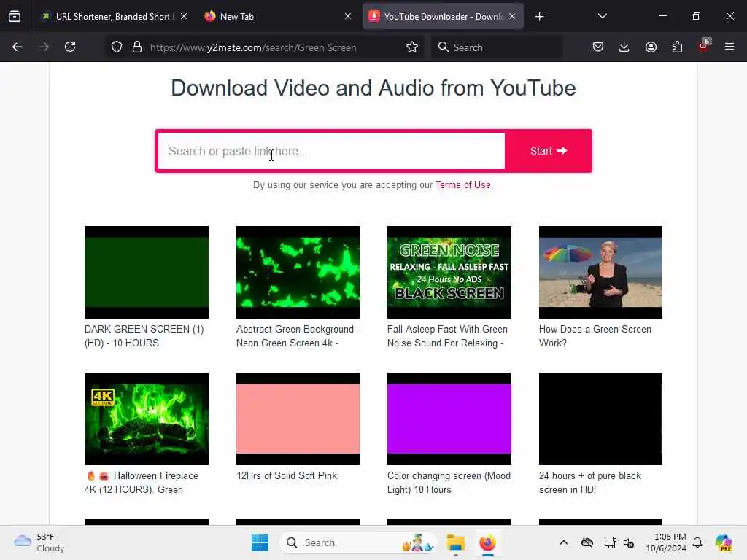The width and height of the screenshot is (747, 560).
Task: Click Halloween Fireplace 4K title text
Action: click(142, 483)
